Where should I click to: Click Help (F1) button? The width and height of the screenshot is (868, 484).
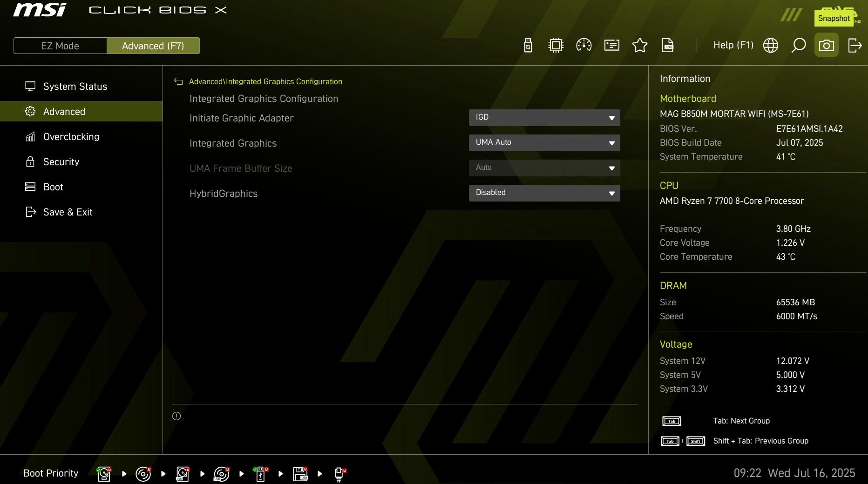click(733, 45)
